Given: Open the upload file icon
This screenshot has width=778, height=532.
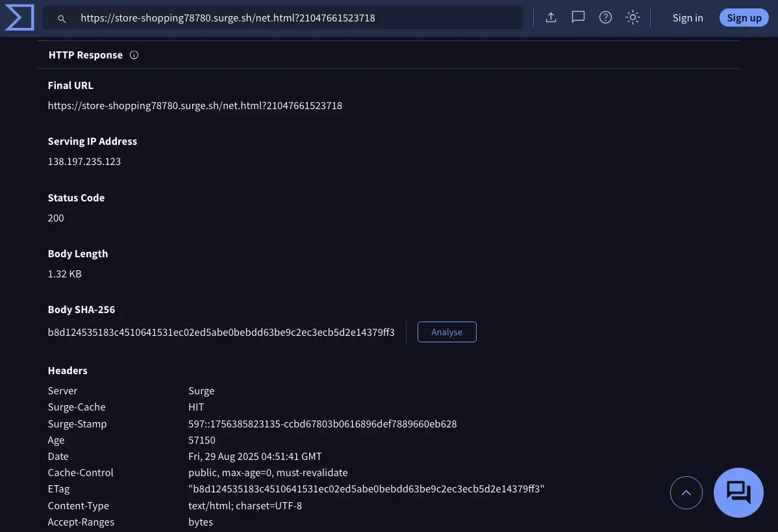Looking at the screenshot, I should click(551, 18).
